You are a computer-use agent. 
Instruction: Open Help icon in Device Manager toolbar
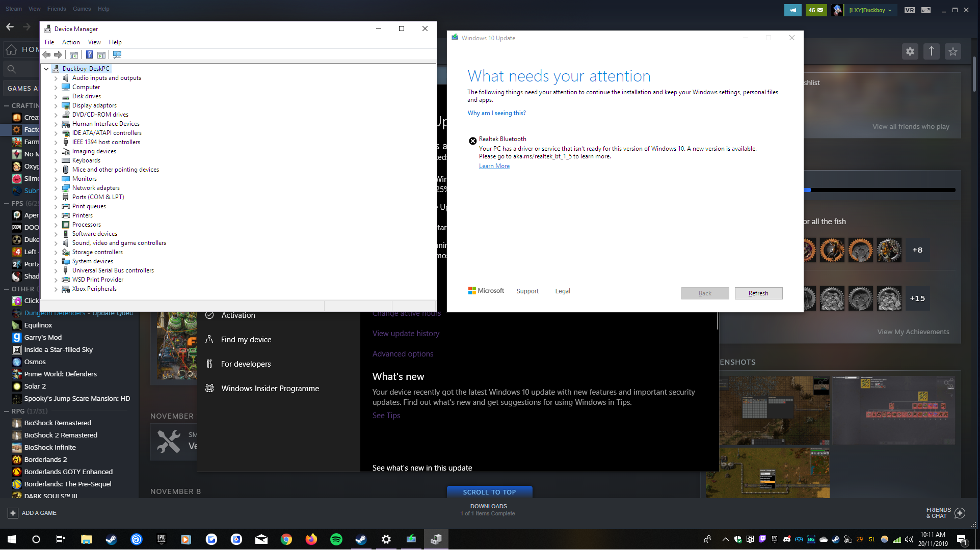[89, 55]
